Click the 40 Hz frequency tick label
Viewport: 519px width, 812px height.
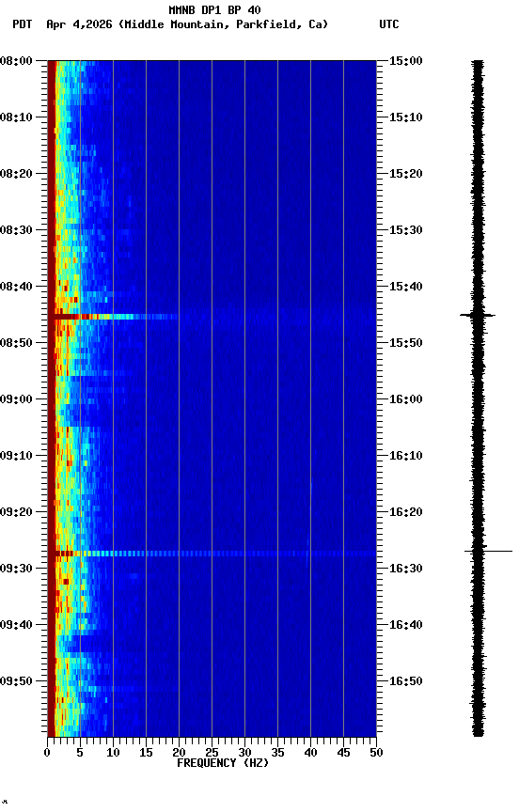[310, 753]
